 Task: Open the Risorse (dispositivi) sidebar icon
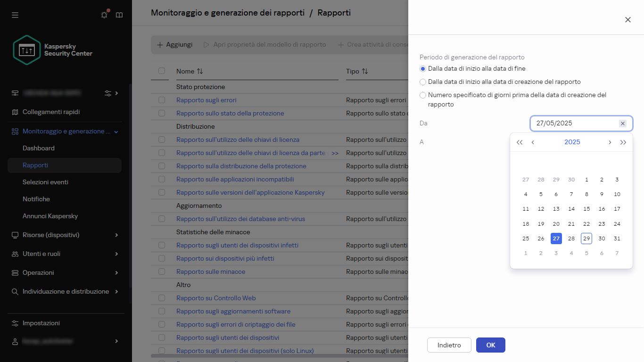(15, 235)
